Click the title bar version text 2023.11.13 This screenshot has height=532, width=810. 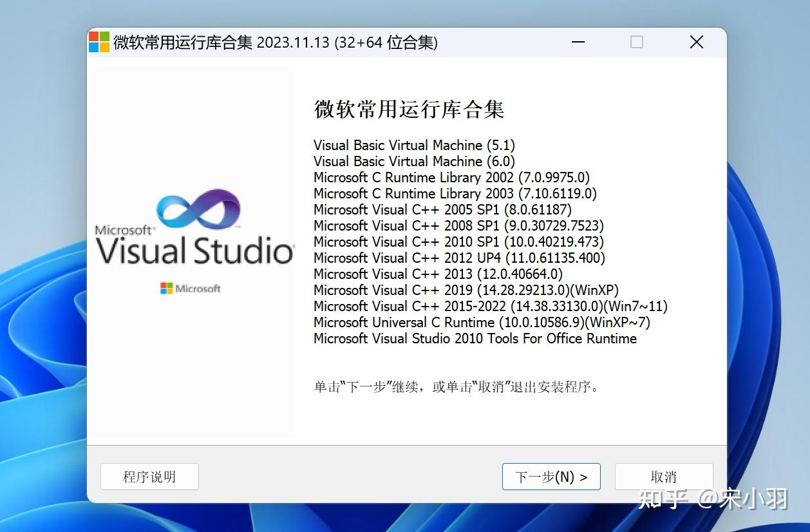[x=294, y=42]
